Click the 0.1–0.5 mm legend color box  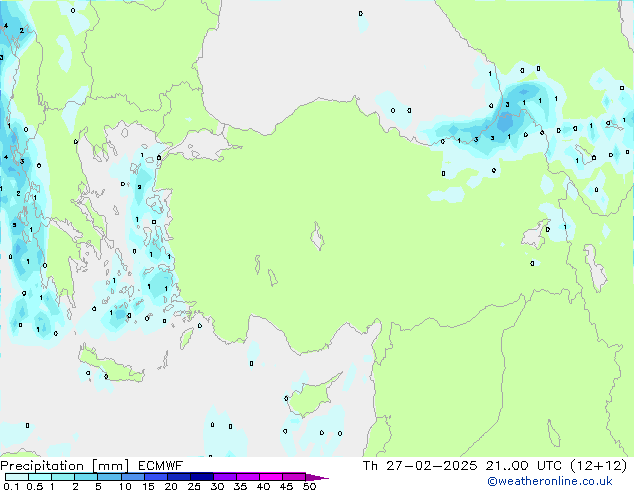tap(17, 477)
